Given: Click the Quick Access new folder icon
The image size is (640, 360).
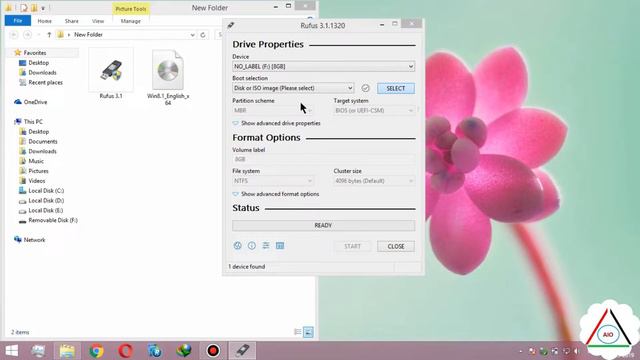Looking at the screenshot, I should pyautogui.click(x=34, y=8).
